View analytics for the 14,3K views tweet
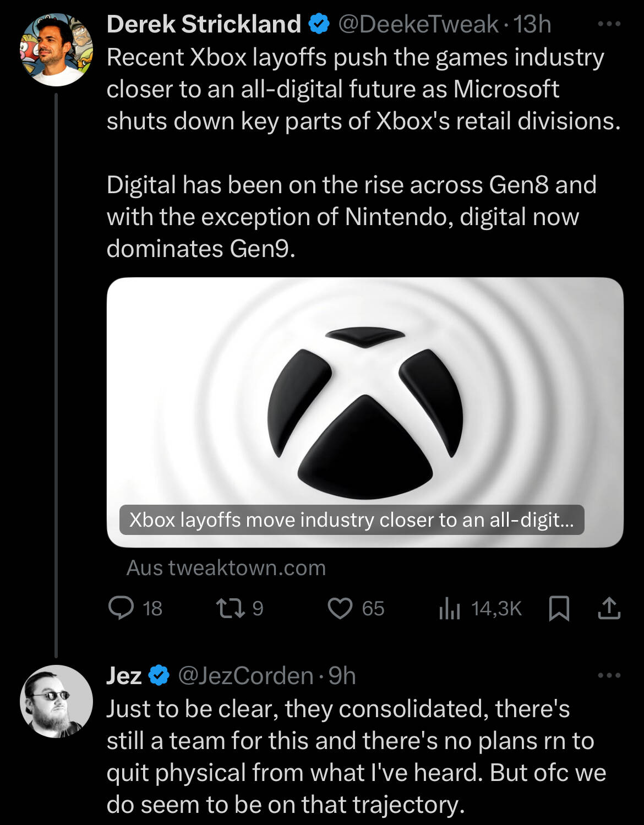 pos(450,608)
